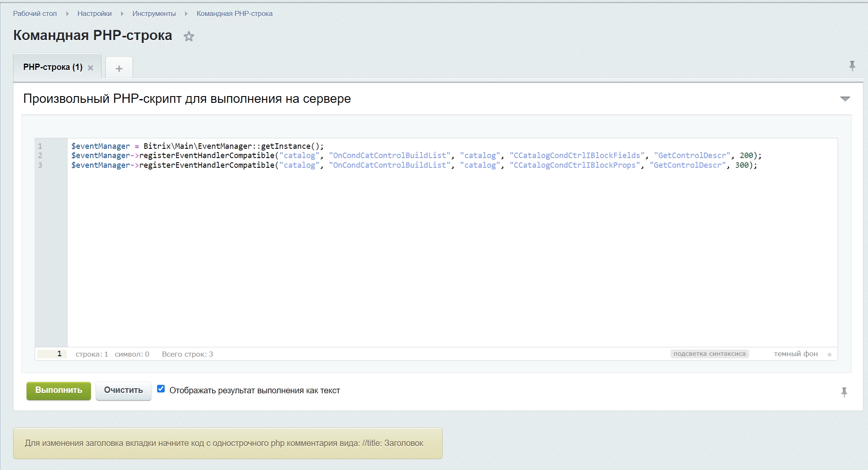Uncheck Отображать результат выполнения как текст
Screen dimensions: 868x470
click(x=161, y=389)
